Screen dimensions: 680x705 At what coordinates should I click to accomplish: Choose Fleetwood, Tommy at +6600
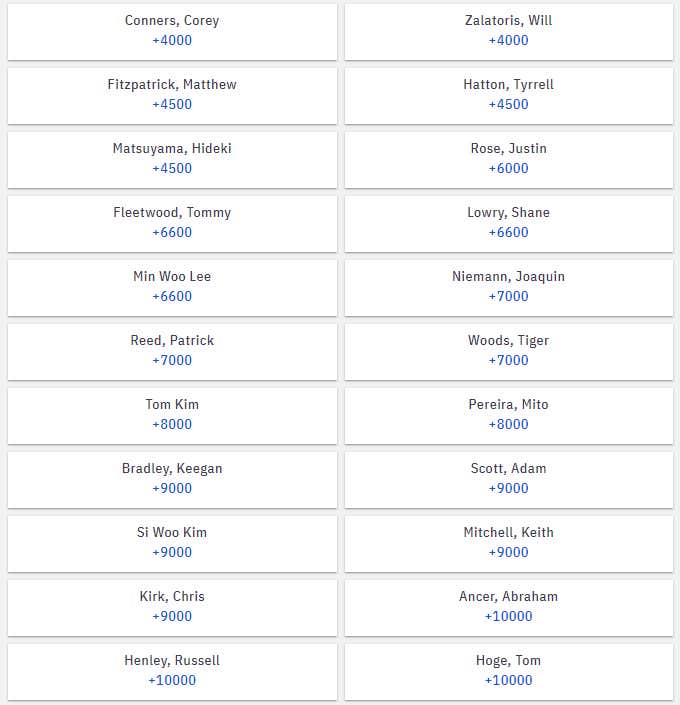pos(172,224)
